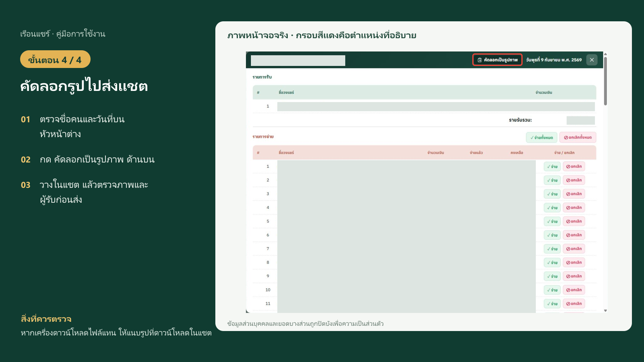Mark payment row 9 as จ่าย
The width and height of the screenshot is (644, 362).
point(552,276)
